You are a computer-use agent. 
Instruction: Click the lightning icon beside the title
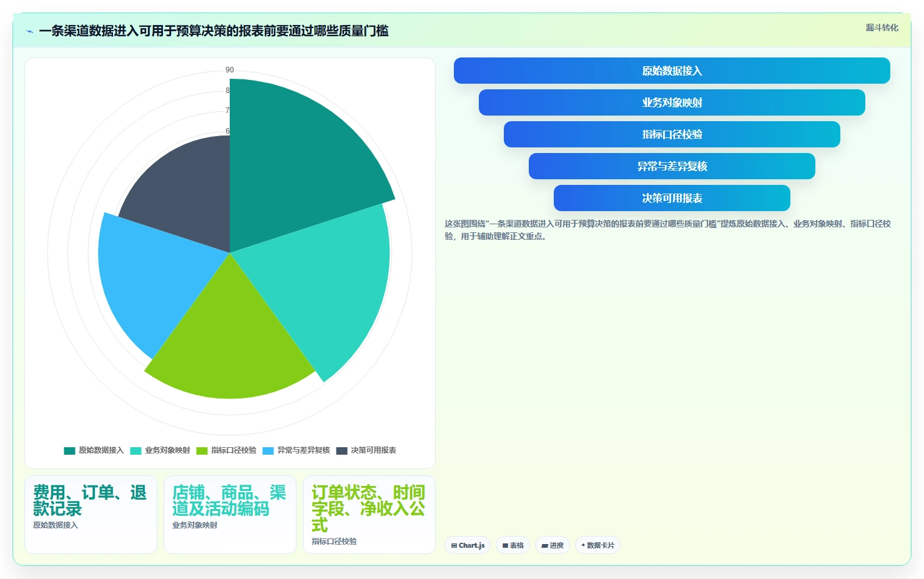point(29,31)
